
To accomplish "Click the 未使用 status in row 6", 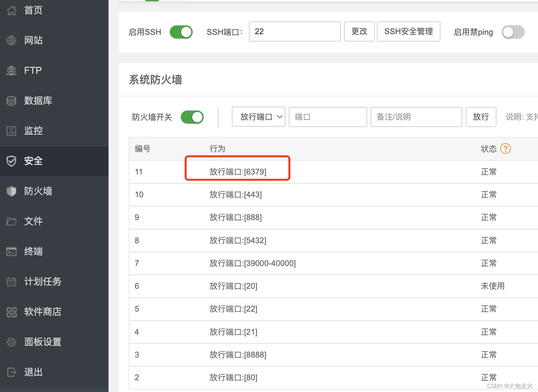I will click(493, 286).
